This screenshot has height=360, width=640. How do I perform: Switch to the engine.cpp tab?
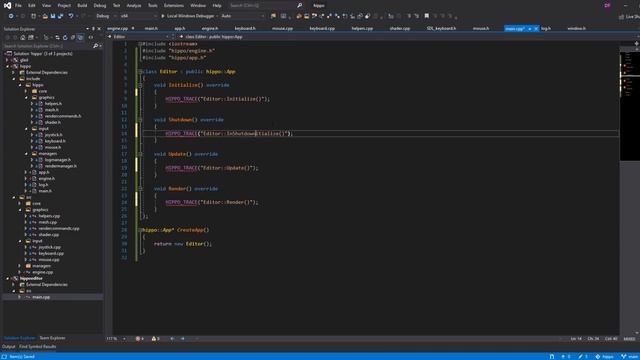118,29
